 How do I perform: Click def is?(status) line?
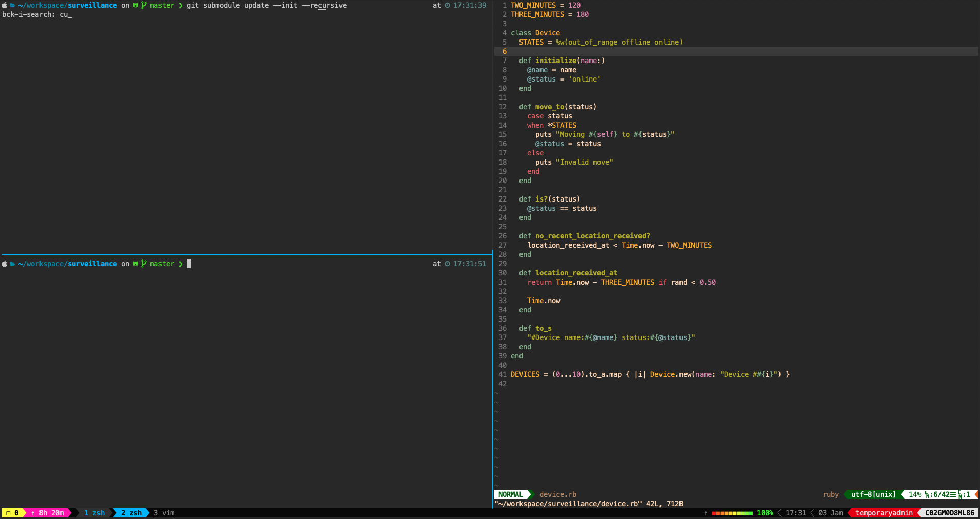click(549, 199)
